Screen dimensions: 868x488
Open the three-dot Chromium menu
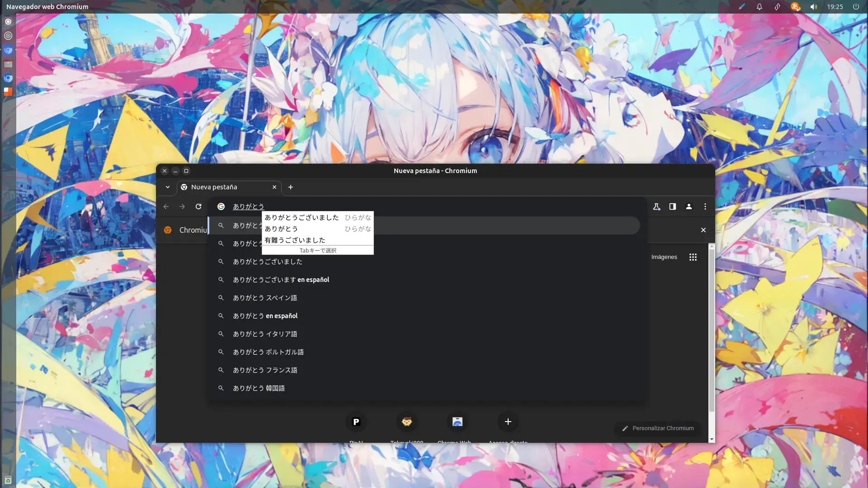point(705,206)
